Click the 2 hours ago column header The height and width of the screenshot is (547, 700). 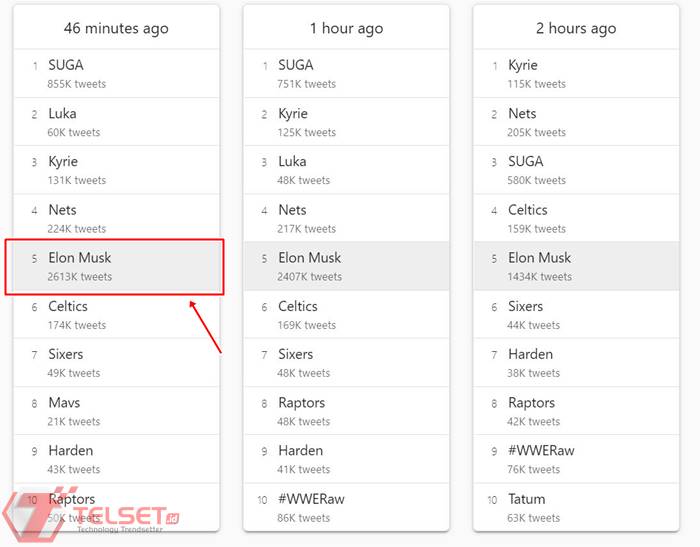576,28
